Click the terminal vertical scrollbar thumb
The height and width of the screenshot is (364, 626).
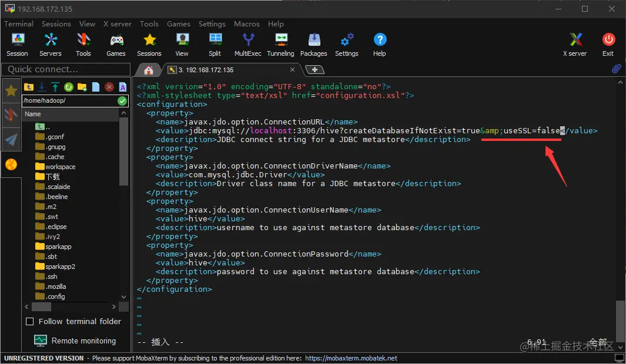point(620,321)
